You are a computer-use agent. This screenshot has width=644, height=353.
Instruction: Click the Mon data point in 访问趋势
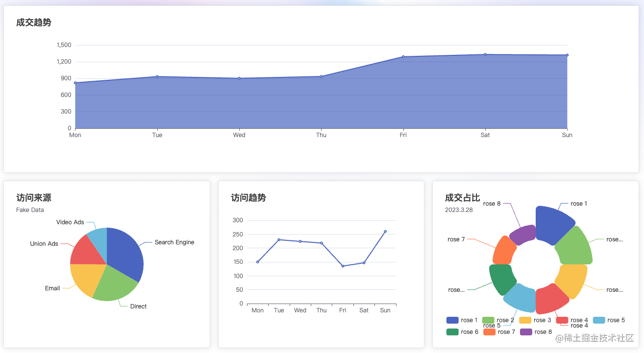[257, 262]
